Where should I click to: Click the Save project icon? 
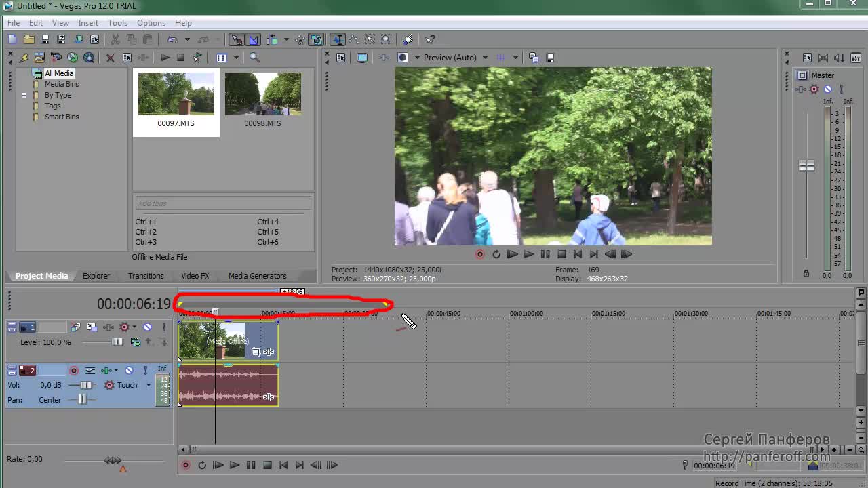click(45, 39)
